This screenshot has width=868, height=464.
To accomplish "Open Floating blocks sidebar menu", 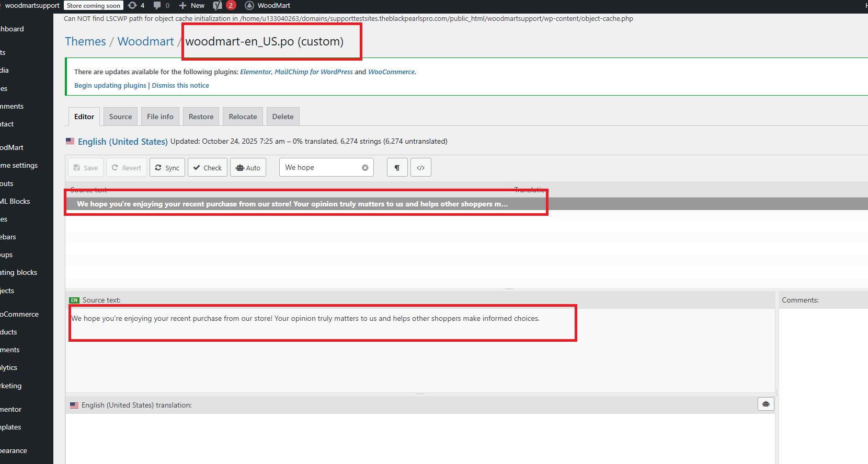I will pyautogui.click(x=19, y=272).
